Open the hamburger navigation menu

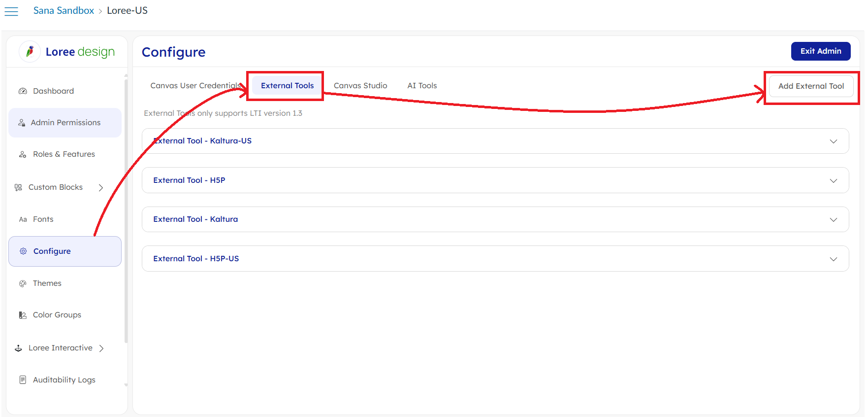coord(11,11)
